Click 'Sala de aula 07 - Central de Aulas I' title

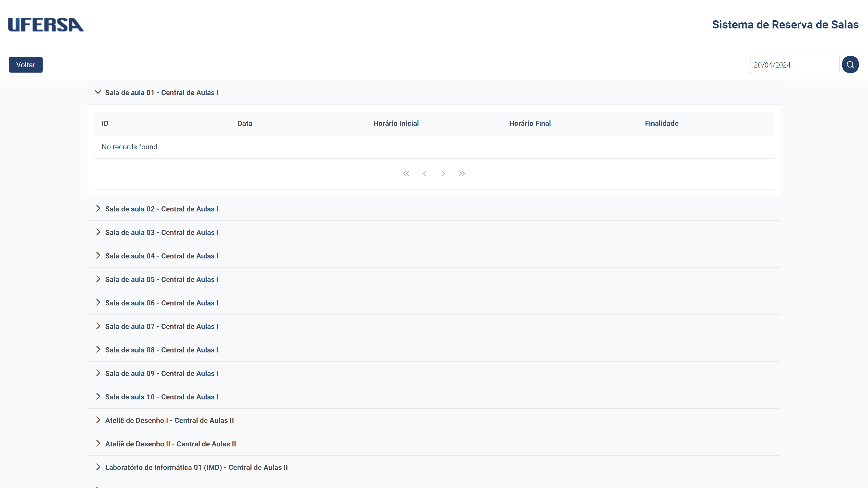click(x=162, y=326)
